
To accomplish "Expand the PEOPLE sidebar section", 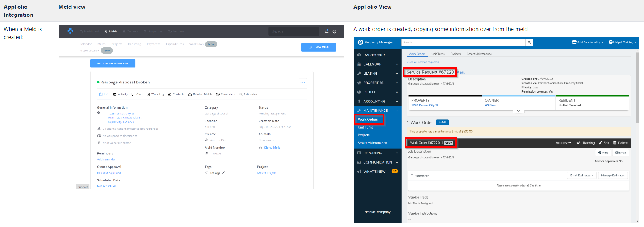I will pos(378,92).
